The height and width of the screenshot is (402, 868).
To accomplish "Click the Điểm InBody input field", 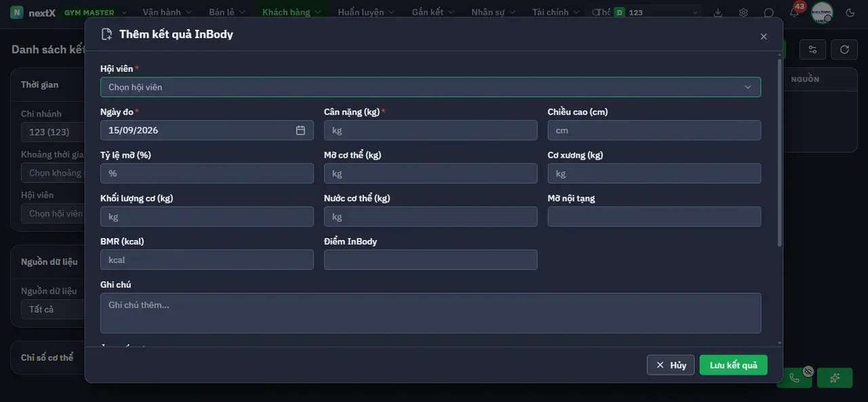I will [x=431, y=260].
